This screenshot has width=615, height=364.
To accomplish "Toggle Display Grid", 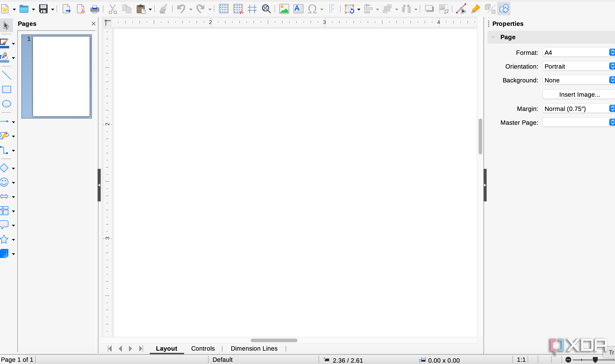I will tap(223, 9).
